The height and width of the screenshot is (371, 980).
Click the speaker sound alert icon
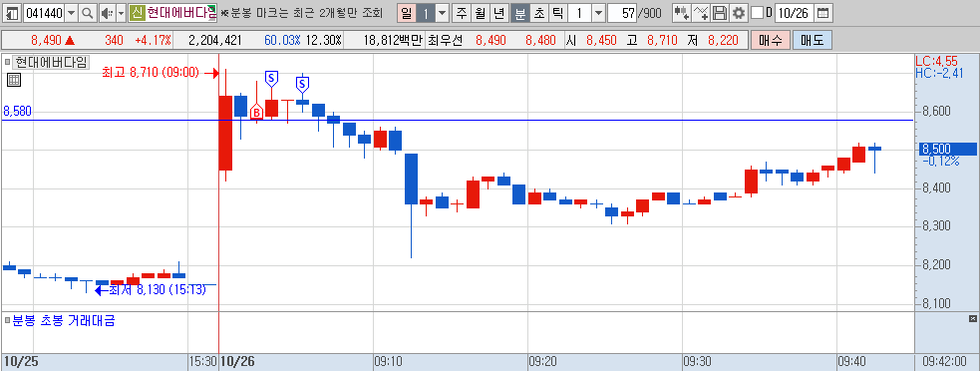(x=107, y=13)
